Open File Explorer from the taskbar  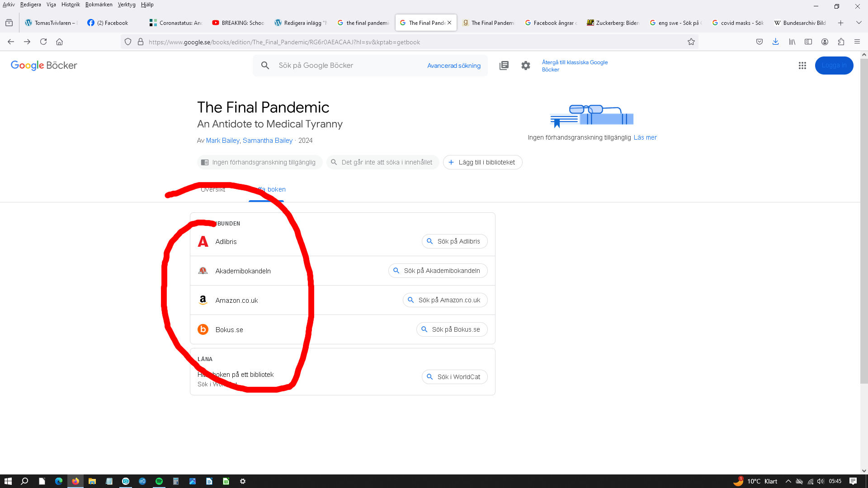[x=92, y=481]
